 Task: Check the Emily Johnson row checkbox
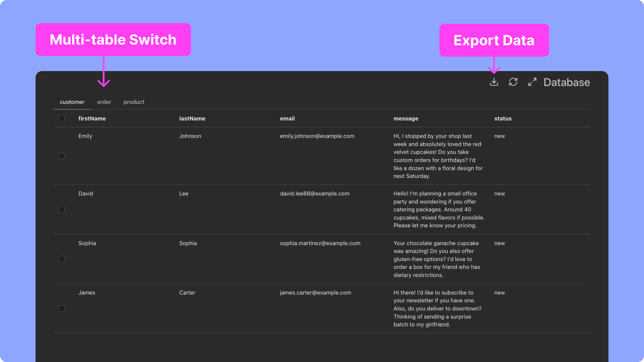(x=61, y=156)
